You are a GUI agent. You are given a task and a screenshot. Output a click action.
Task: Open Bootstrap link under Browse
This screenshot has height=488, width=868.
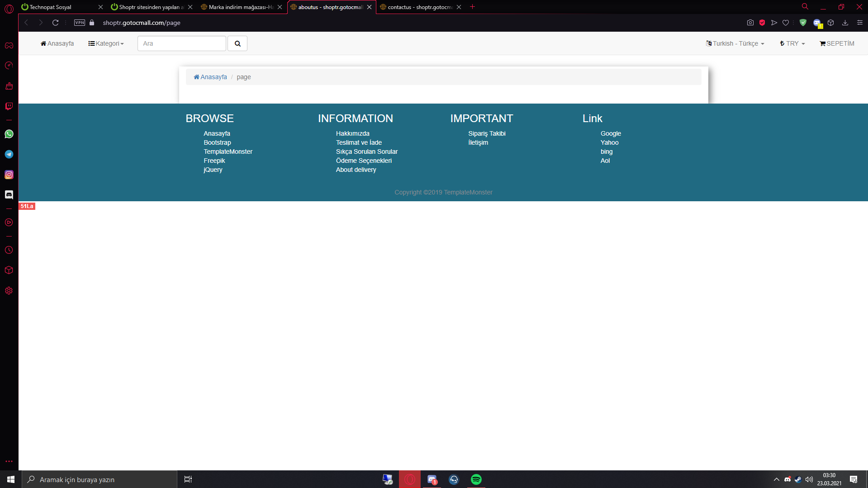pos(217,142)
